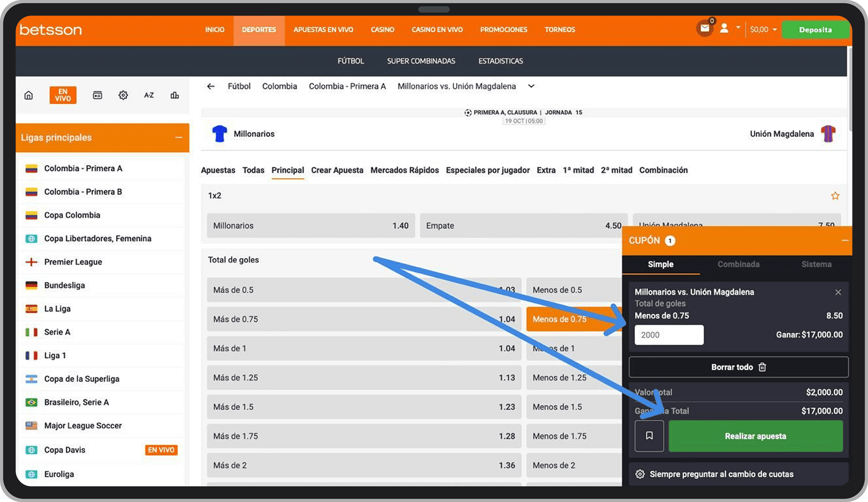Viewport: 868px width, 502px height.
Task: Click Germany flag beside Bundesliga
Action: point(31,285)
